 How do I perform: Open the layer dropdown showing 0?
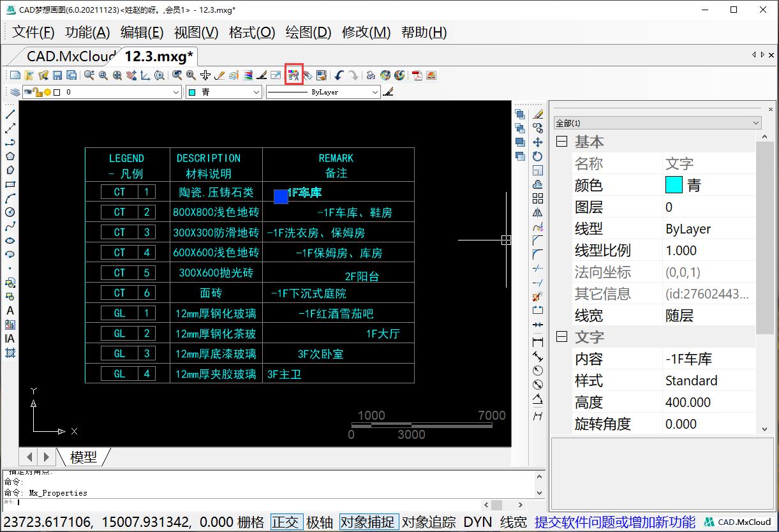[177, 92]
